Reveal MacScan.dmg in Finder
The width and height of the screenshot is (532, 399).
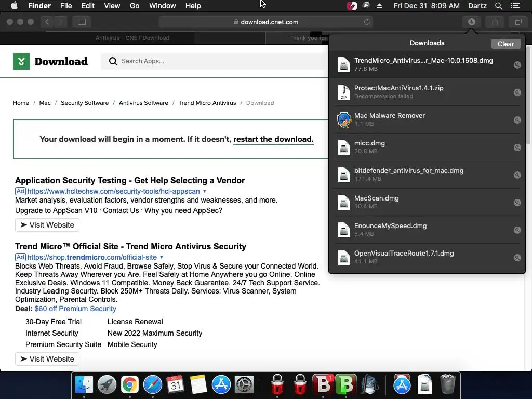point(517,203)
